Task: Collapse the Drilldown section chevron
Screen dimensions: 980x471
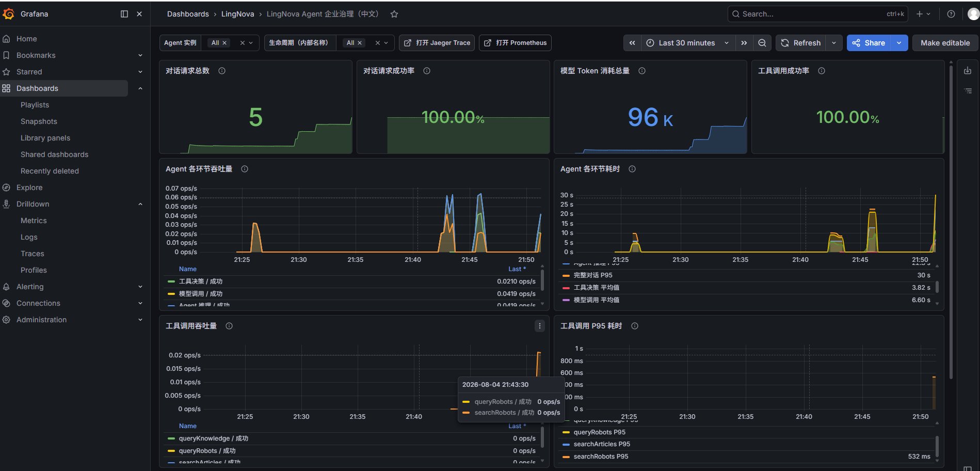Action: click(140, 204)
